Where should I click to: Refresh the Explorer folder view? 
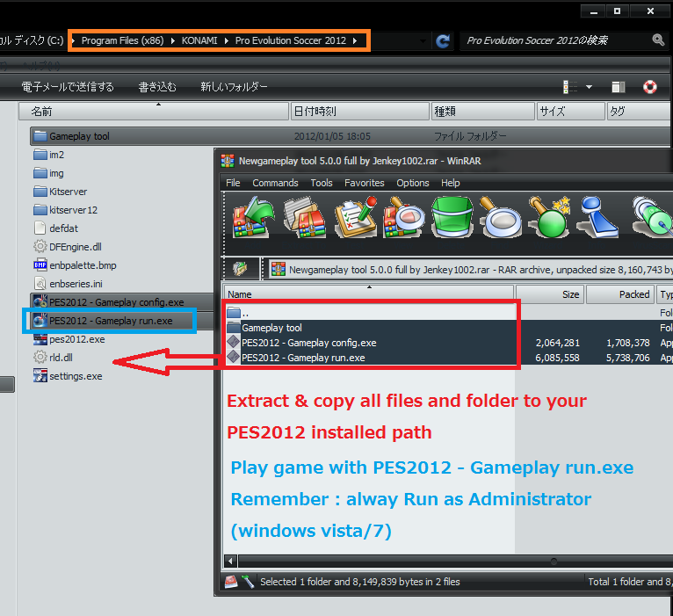[x=444, y=40]
